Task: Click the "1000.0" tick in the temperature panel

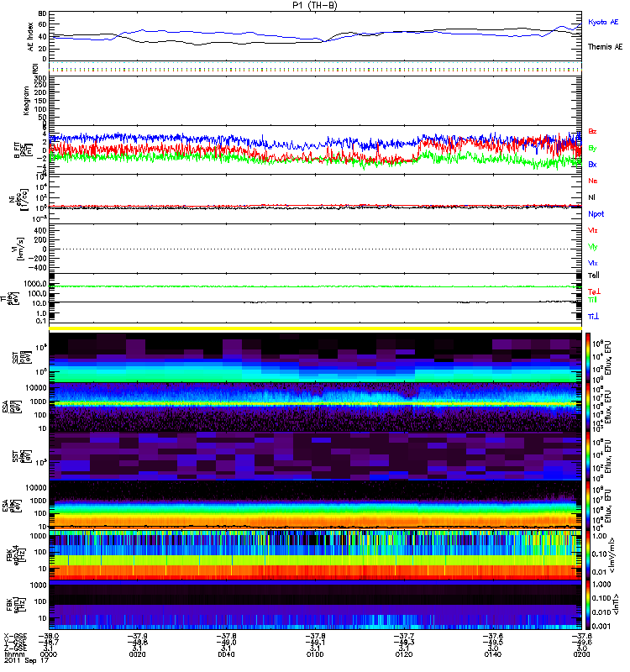Action: coord(35,284)
